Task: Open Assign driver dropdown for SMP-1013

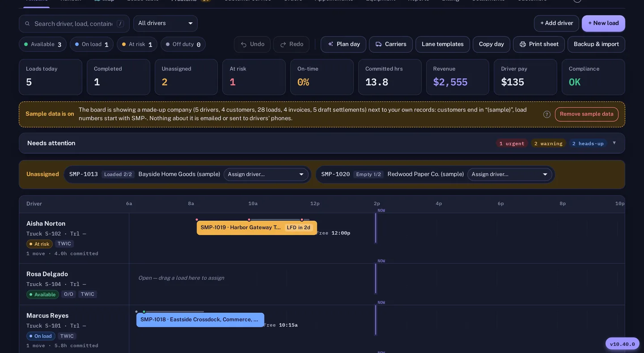Action: click(x=266, y=174)
